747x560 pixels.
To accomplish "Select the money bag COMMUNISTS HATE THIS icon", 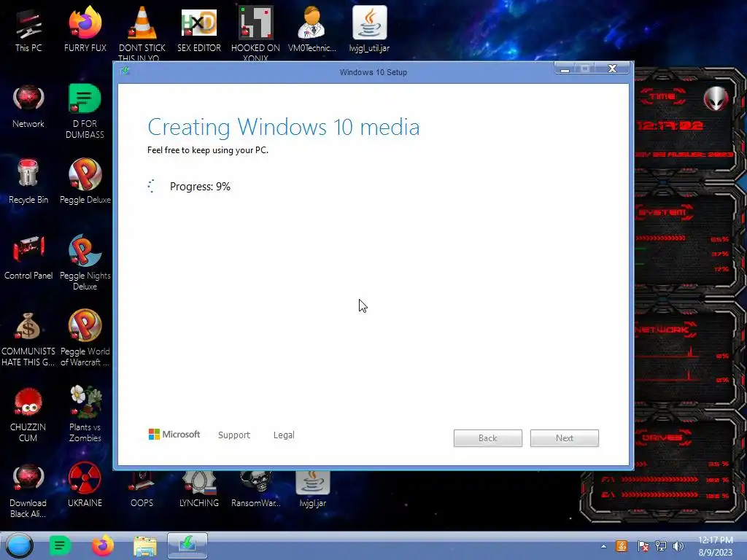I will [x=28, y=339].
